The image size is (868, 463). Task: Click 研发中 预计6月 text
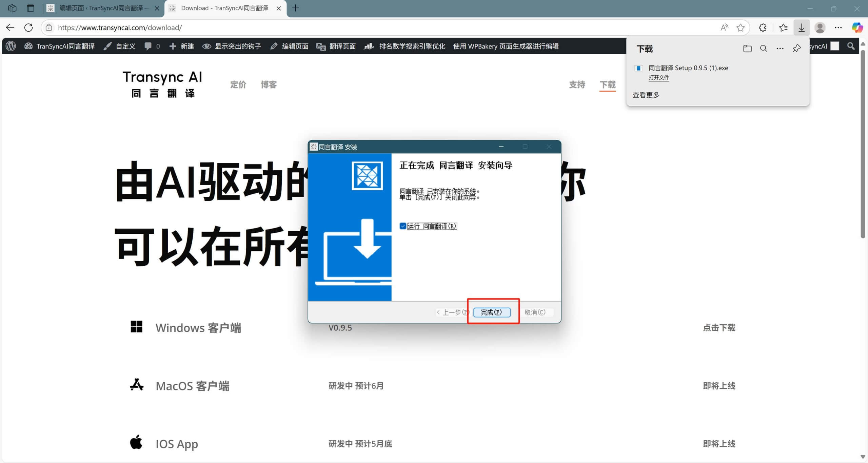(356, 386)
